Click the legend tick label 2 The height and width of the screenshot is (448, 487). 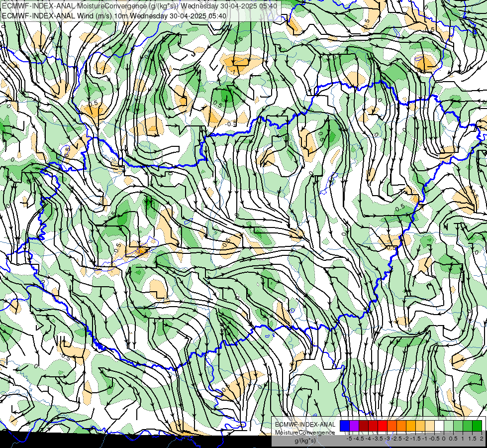482,439
